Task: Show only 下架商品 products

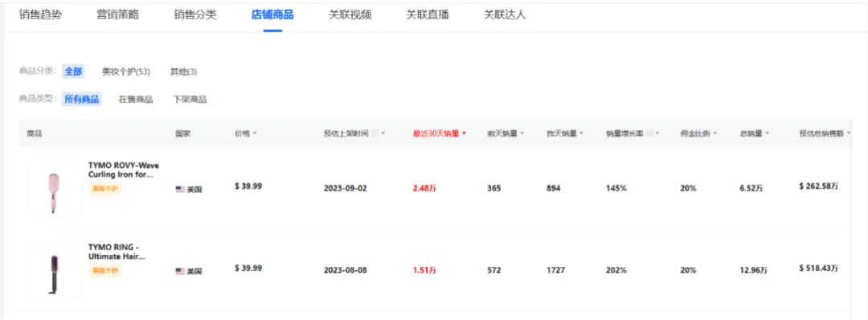Action: pos(190,100)
